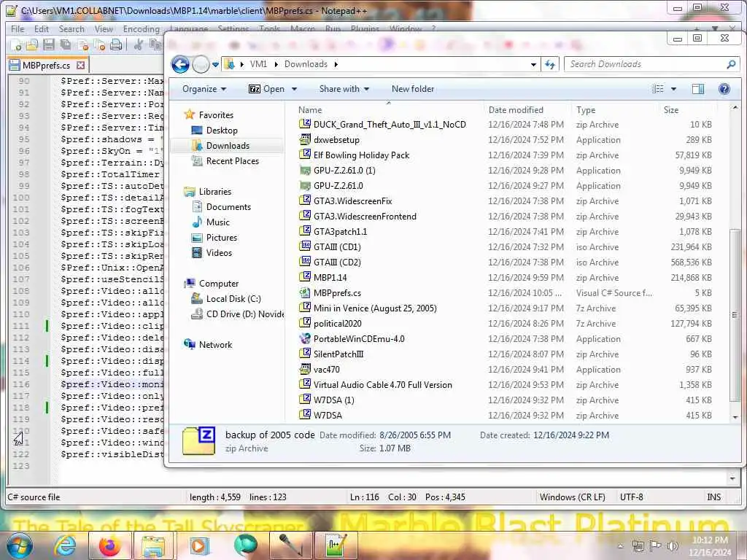Sort files by Date modified column header
The image size is (747, 560).
click(516, 110)
